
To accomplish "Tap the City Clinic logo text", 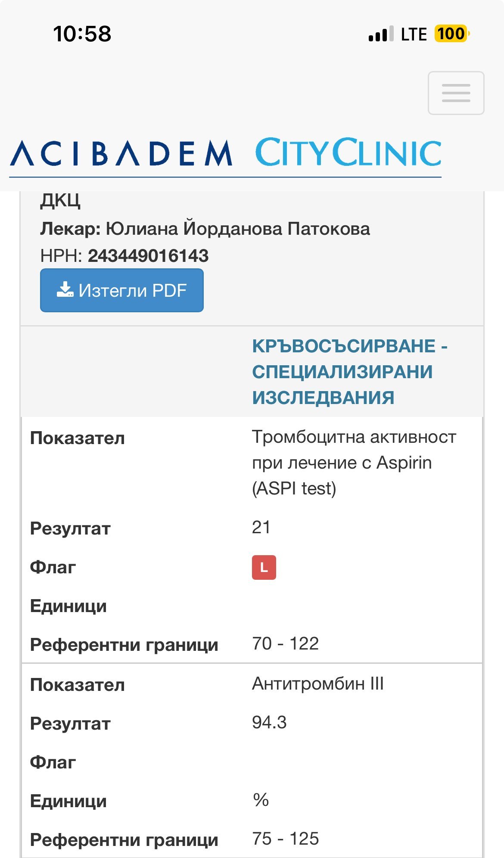I will coord(348,152).
